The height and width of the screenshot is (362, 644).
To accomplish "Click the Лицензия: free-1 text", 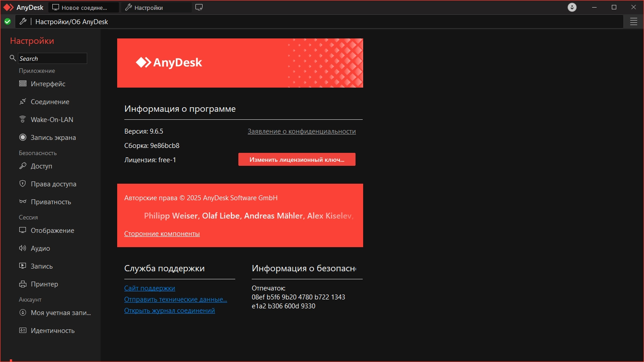I will (150, 160).
